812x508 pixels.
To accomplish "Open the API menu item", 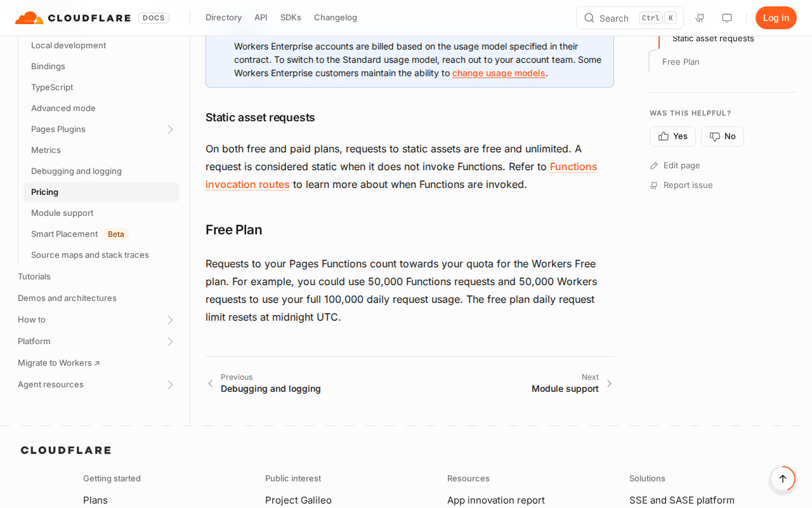I will pyautogui.click(x=261, y=18).
